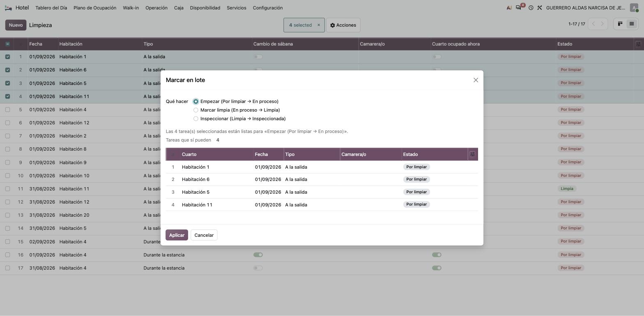Check row 5 Habitación 4 checkbox
The image size is (644, 316).
pyautogui.click(x=7, y=110)
